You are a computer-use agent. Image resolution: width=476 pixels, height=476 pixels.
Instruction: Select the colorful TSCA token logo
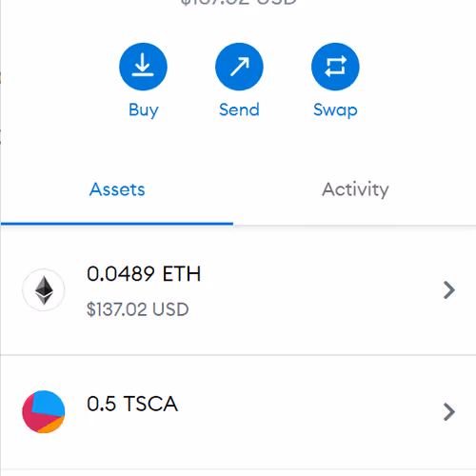(x=44, y=412)
